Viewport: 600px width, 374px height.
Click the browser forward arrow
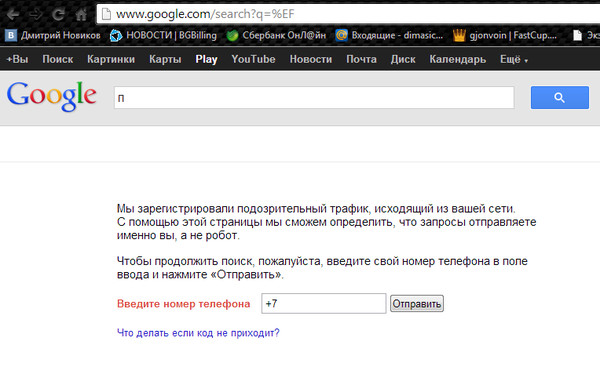(36, 15)
